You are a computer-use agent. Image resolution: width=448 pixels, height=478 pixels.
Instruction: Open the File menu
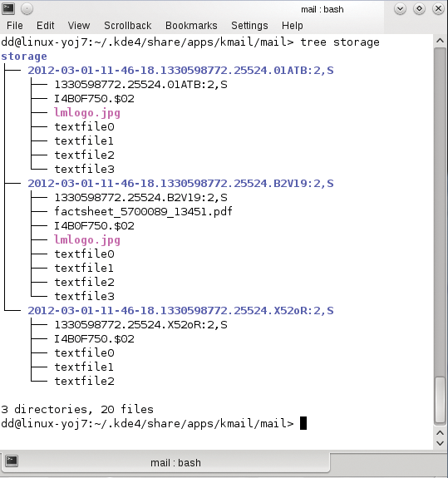tap(15, 26)
